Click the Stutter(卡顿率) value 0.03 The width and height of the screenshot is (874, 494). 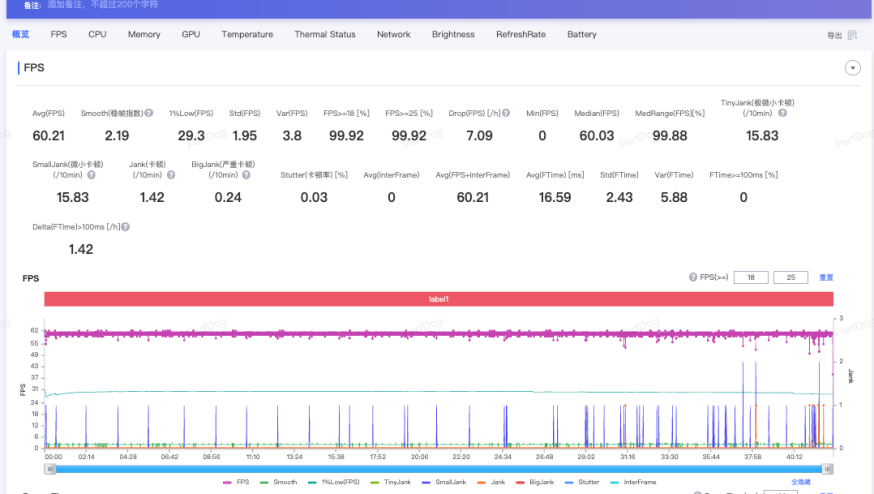point(314,197)
